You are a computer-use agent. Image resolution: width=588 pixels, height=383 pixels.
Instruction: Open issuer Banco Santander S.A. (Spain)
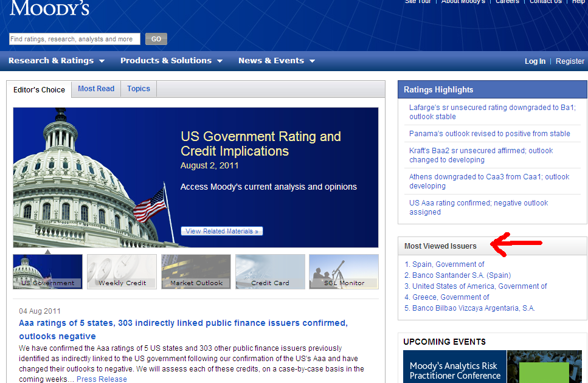(462, 275)
